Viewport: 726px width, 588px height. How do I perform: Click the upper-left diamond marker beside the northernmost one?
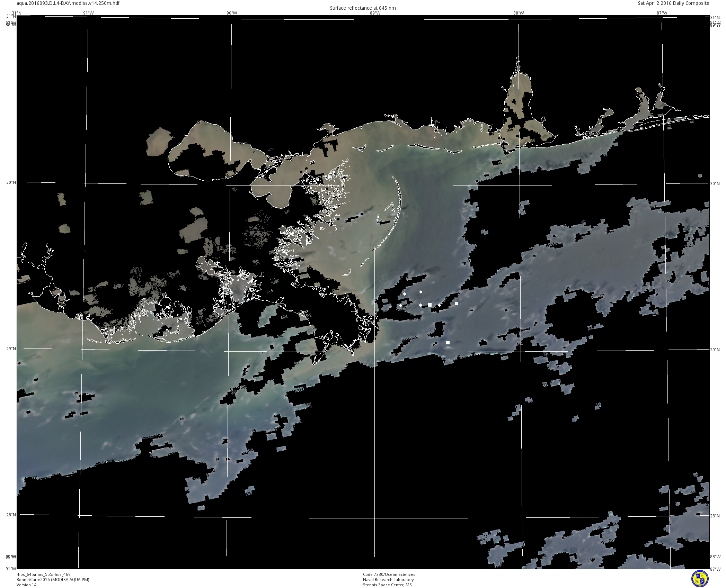[405, 294]
